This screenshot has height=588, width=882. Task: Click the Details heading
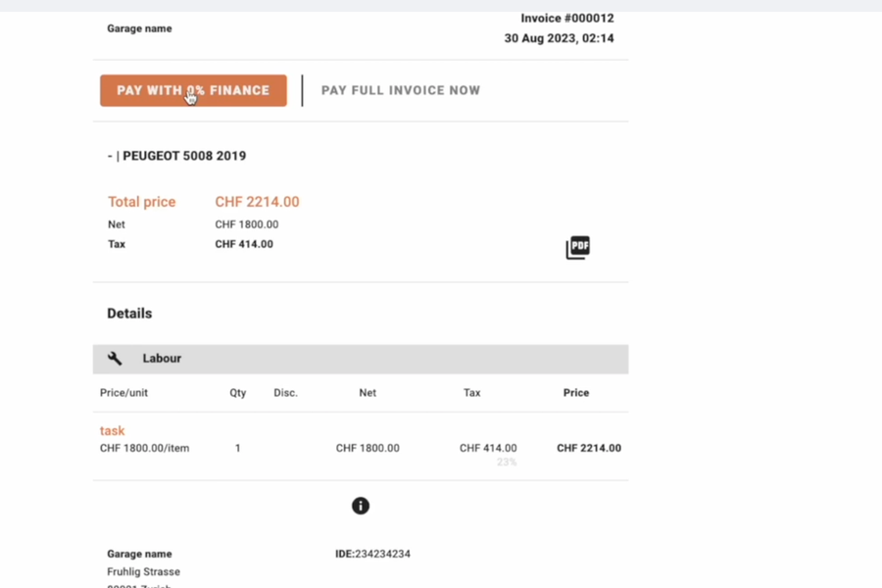[x=129, y=313]
